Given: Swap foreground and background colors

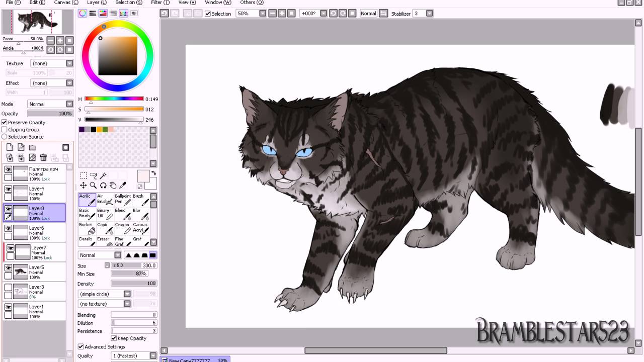Looking at the screenshot, I should pyautogui.click(x=153, y=173).
